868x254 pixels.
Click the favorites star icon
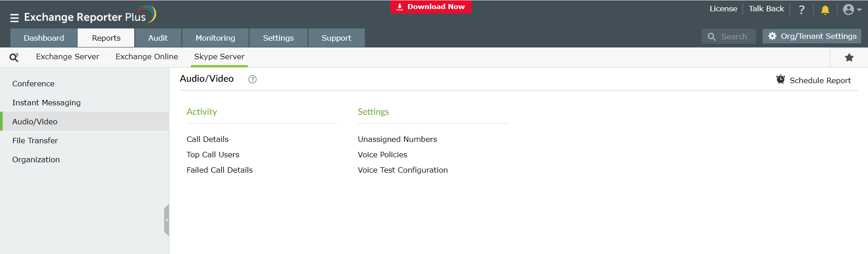click(x=849, y=57)
